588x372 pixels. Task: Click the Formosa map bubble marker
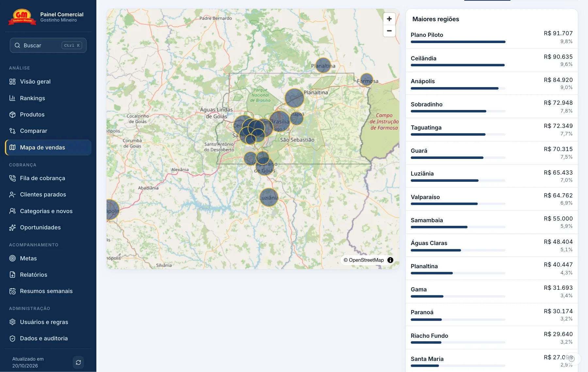pos(367,80)
